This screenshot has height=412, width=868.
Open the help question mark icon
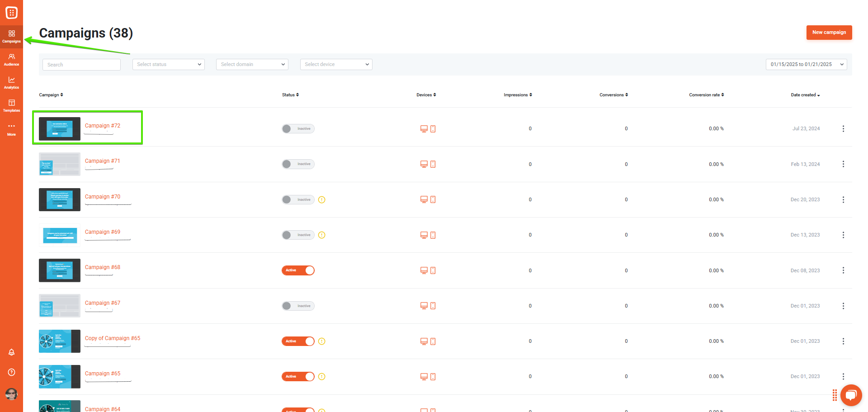click(12, 372)
